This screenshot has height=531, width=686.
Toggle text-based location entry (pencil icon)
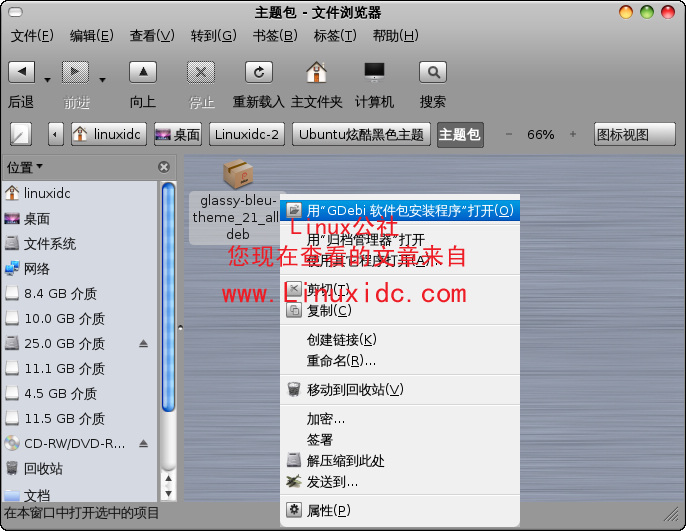coord(21,134)
